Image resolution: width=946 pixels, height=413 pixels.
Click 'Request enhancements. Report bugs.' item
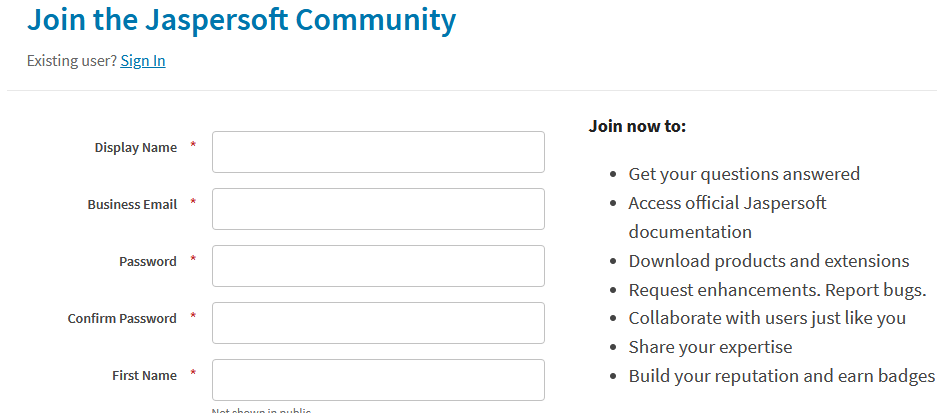click(777, 290)
